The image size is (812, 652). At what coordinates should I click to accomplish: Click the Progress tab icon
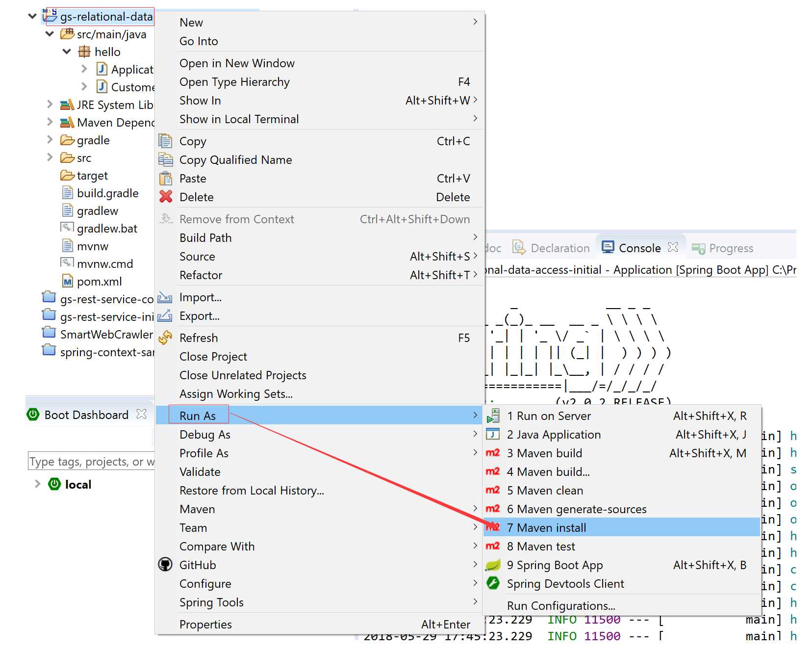coord(698,248)
